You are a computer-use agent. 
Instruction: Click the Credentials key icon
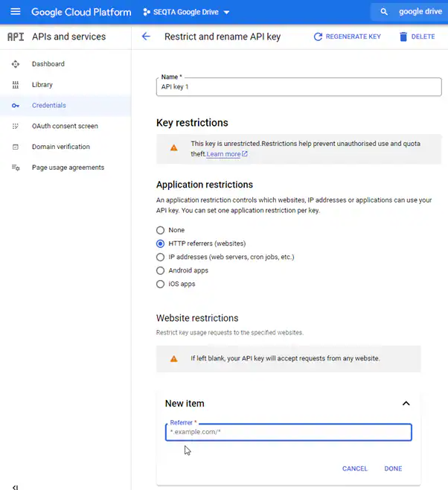click(x=16, y=106)
